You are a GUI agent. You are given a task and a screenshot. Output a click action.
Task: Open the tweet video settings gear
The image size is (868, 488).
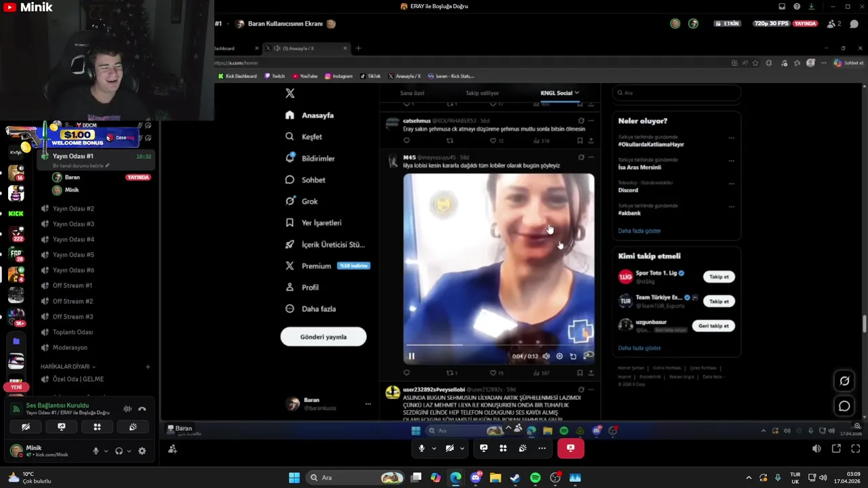click(x=559, y=356)
